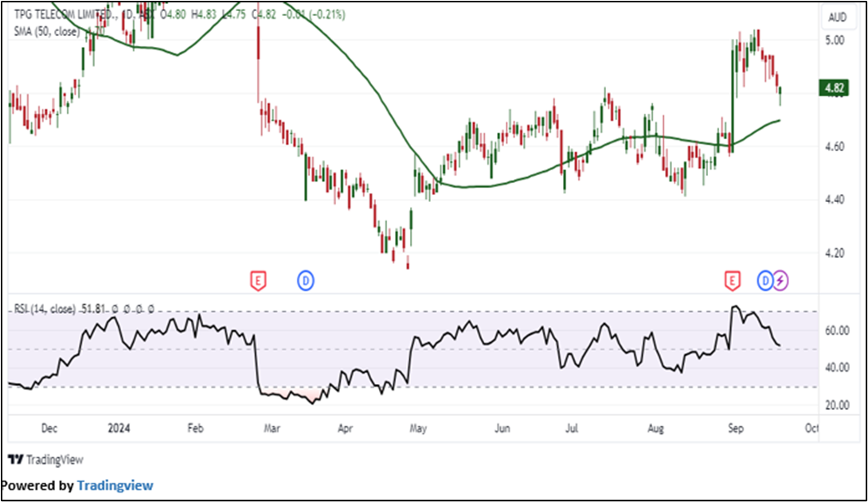This screenshot has height=502, width=868.
Task: Click the 20.00 RSI axis label
Action: [x=836, y=405]
